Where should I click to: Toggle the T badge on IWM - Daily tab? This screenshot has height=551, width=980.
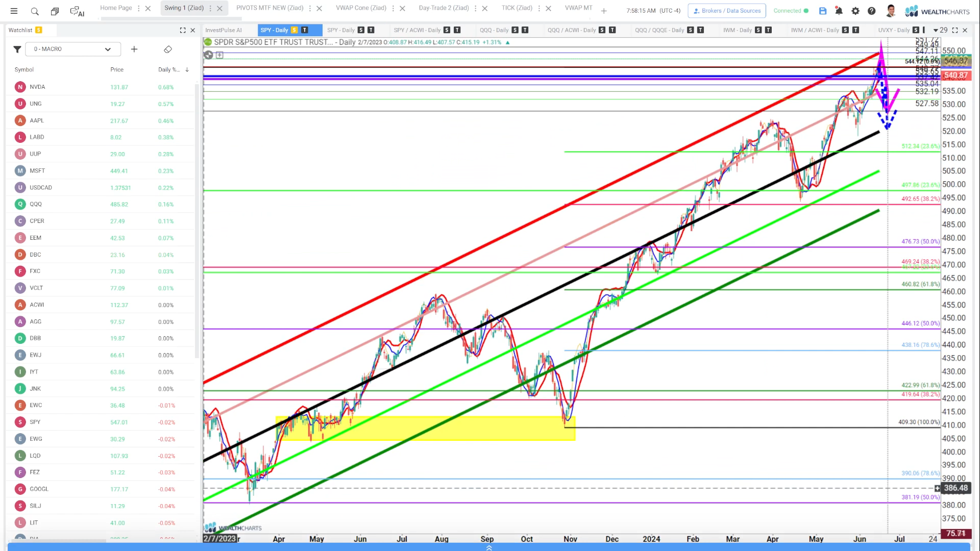click(769, 30)
